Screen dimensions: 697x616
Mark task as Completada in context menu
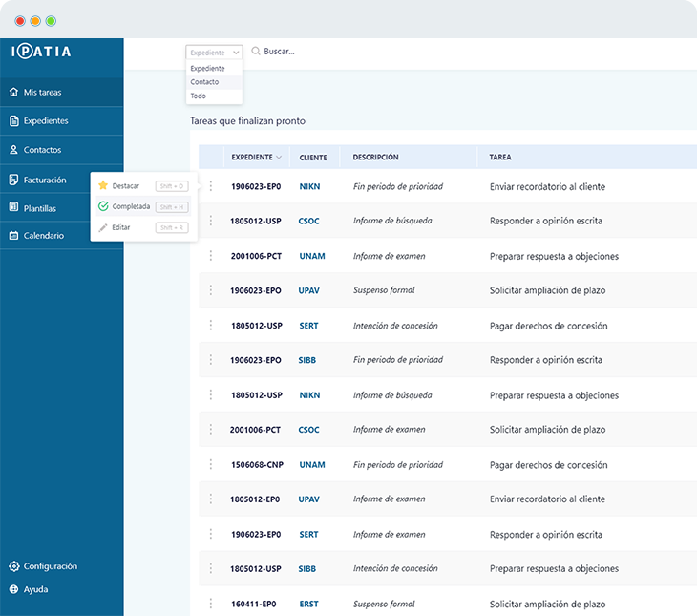(130, 206)
